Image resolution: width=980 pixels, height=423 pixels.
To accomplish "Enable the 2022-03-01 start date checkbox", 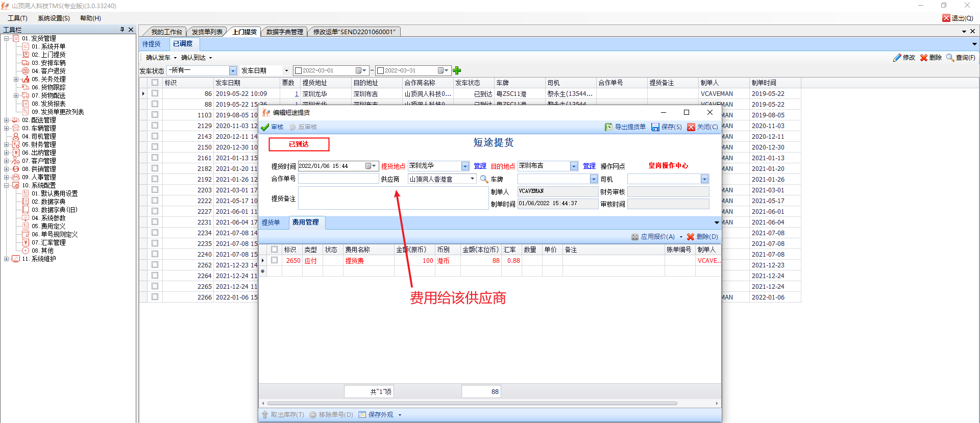I will 299,70.
